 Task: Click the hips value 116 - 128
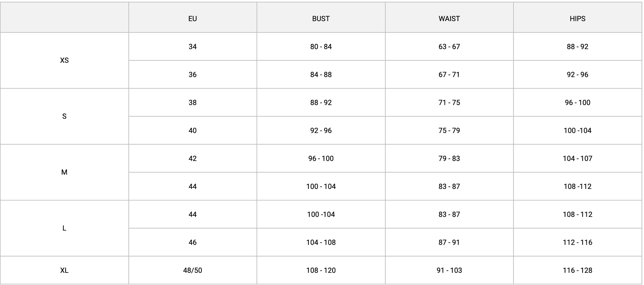pyautogui.click(x=577, y=270)
